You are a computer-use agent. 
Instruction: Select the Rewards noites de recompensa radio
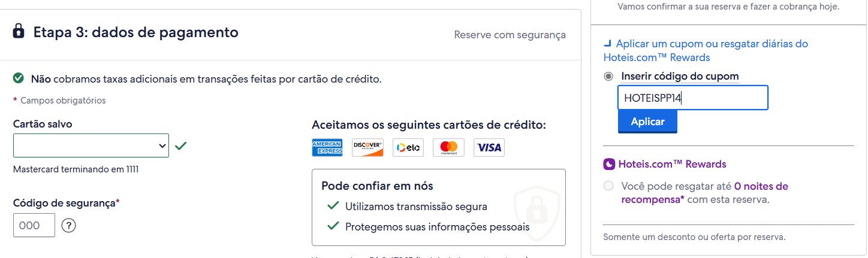(609, 186)
